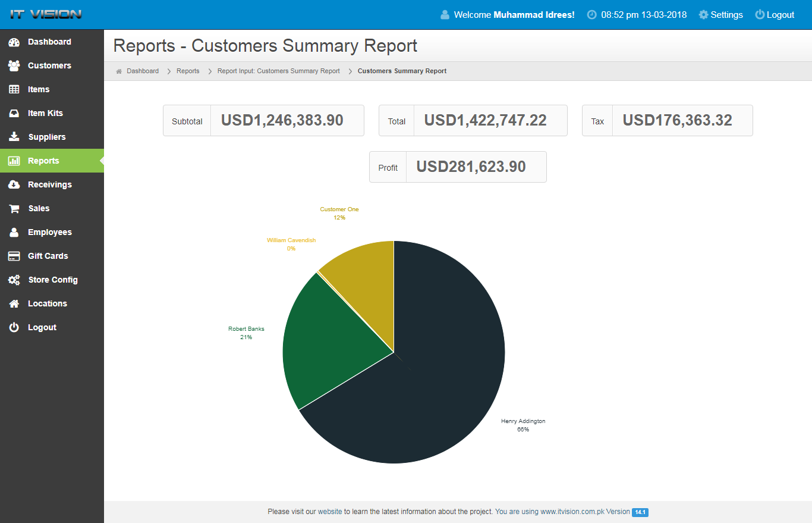Image resolution: width=812 pixels, height=523 pixels.
Task: Select the Reports sidebar entry
Action: pos(43,161)
